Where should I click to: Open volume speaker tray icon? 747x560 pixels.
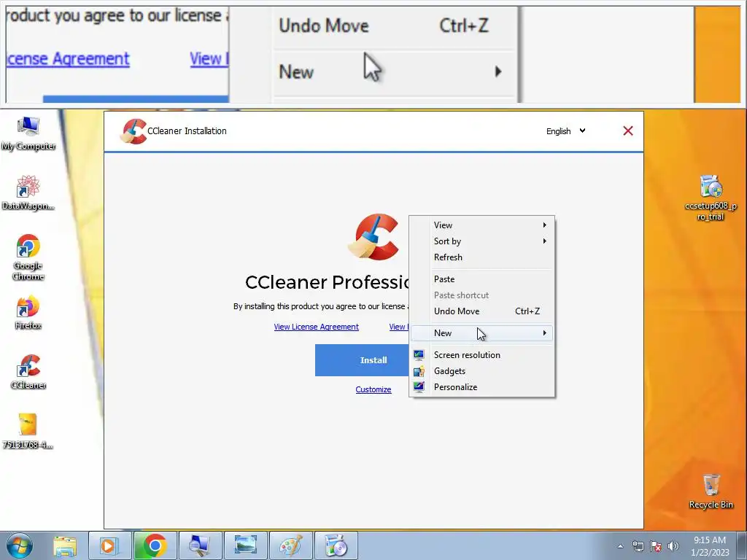[673, 546]
